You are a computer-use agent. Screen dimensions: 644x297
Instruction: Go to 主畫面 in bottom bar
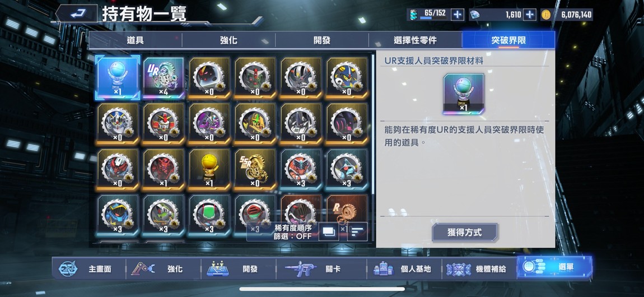pyautogui.click(x=88, y=269)
